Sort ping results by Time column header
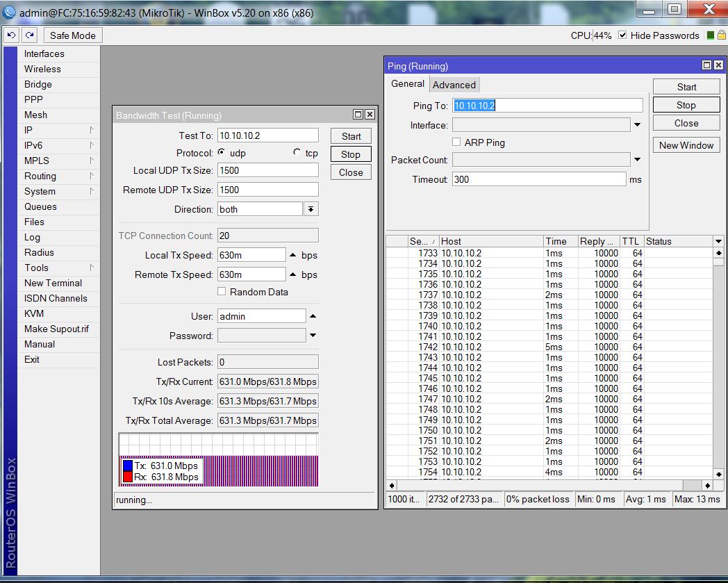Screen dimensions: 728x583 561,241
